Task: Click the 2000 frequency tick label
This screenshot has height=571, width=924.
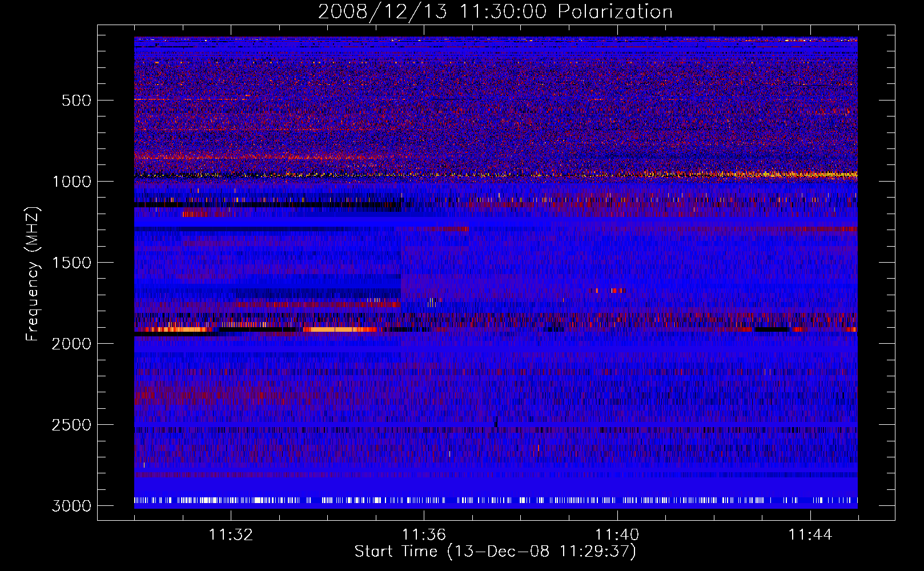Action: [71, 344]
